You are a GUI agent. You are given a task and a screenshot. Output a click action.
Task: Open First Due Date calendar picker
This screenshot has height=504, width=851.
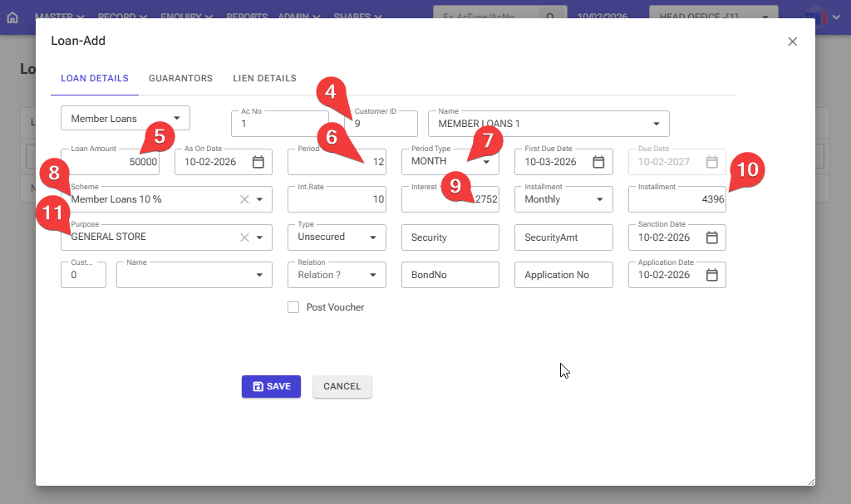(598, 162)
